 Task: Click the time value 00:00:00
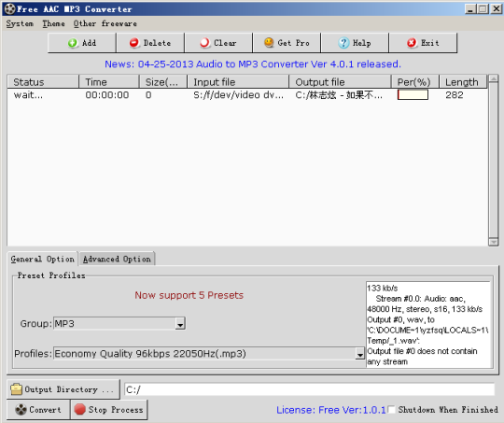tap(107, 95)
